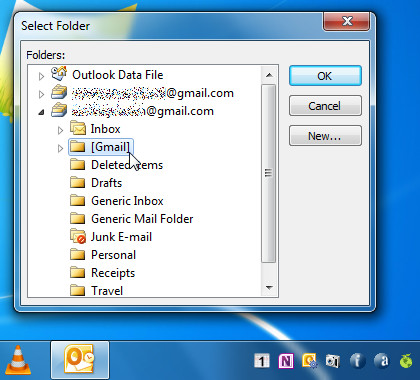Select the 'Generic Inbox' folder name
Image resolution: width=420 pixels, height=380 pixels.
127,201
